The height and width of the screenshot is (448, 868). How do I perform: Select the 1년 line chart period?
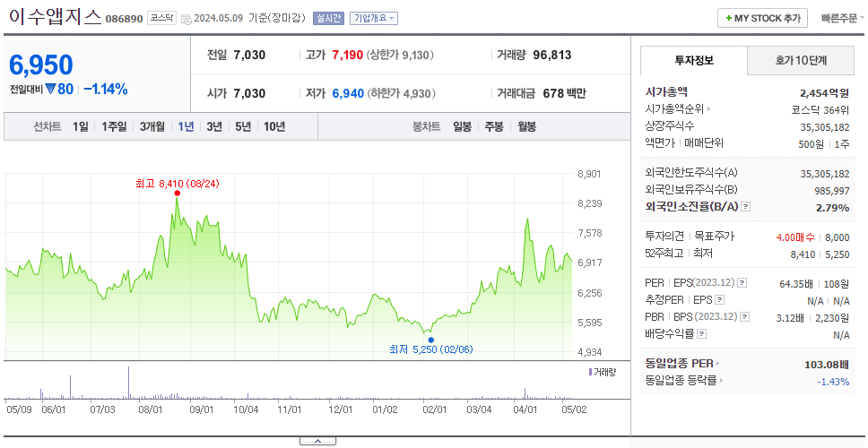186,126
